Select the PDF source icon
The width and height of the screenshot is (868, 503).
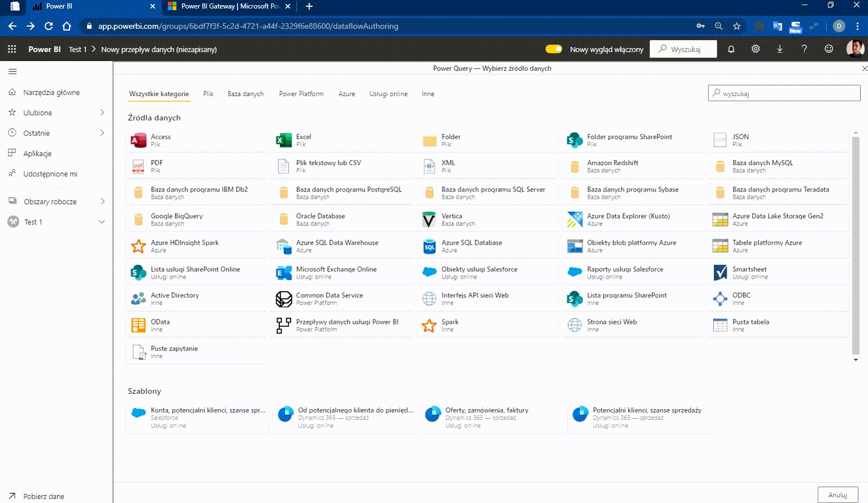pos(138,166)
